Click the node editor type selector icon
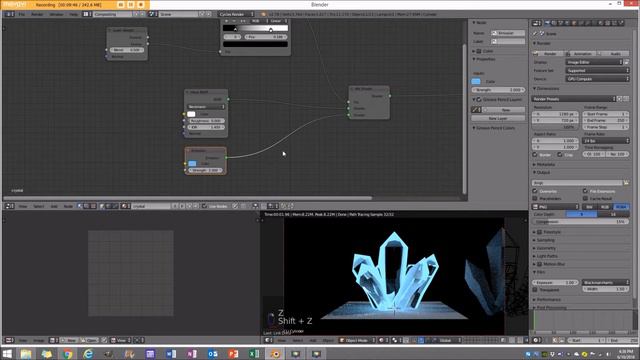This screenshot has height=360, width=640. coord(9,206)
